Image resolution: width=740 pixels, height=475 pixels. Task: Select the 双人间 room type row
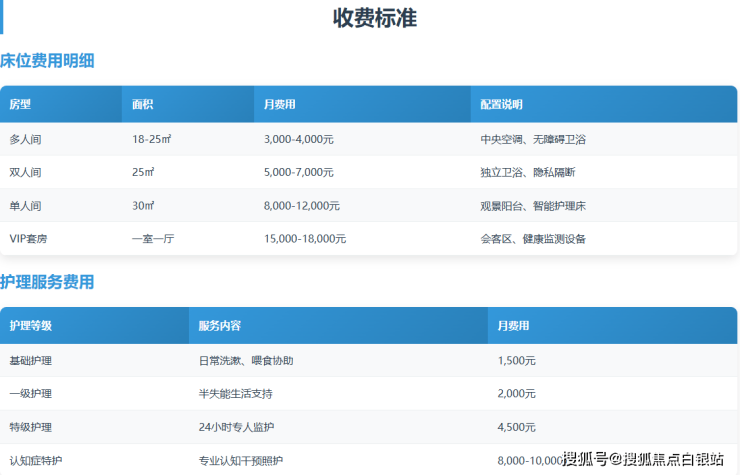pyautogui.click(x=26, y=172)
